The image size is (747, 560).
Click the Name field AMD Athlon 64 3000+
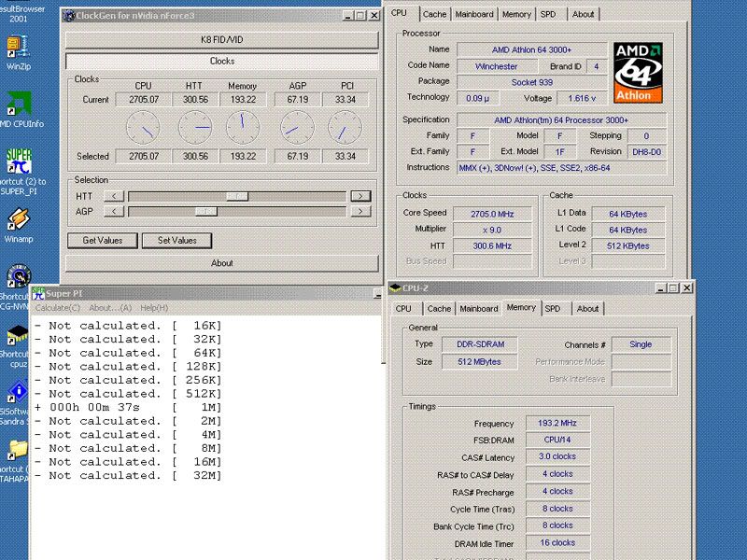[531, 49]
